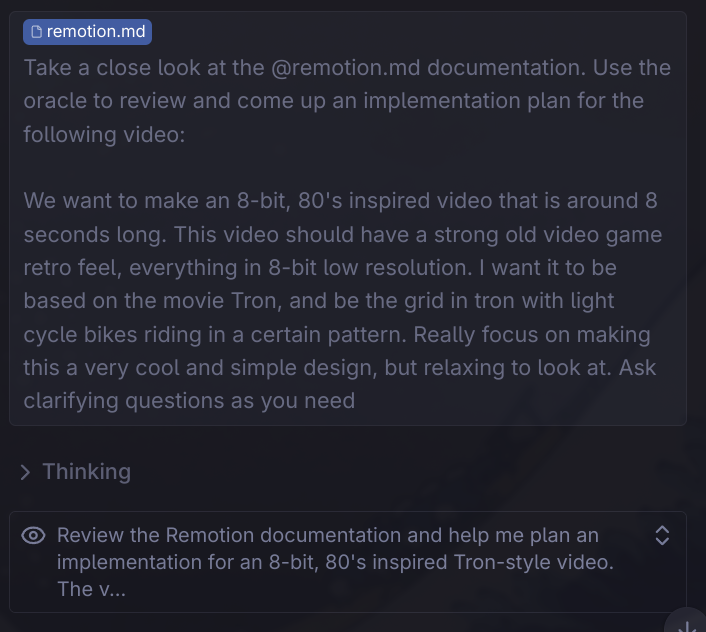706x632 pixels.
Task: Expand the Thinking section chevron
Action: click(x=25, y=472)
